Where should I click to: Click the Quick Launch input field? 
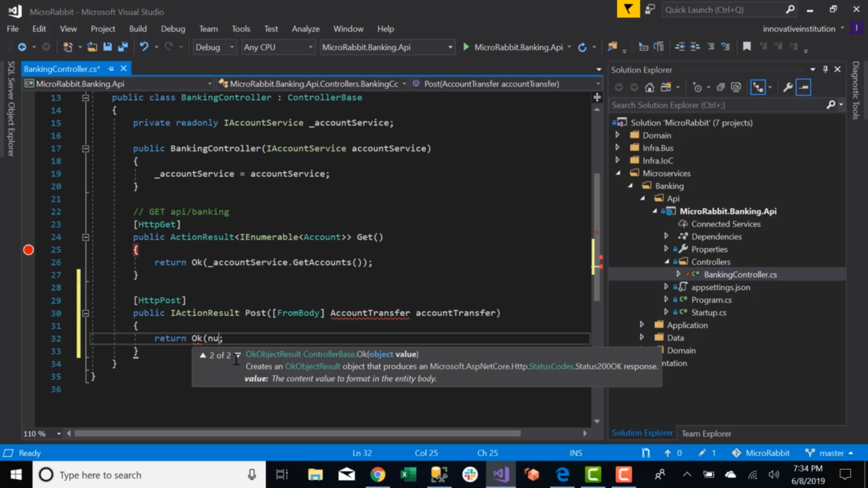(723, 9)
